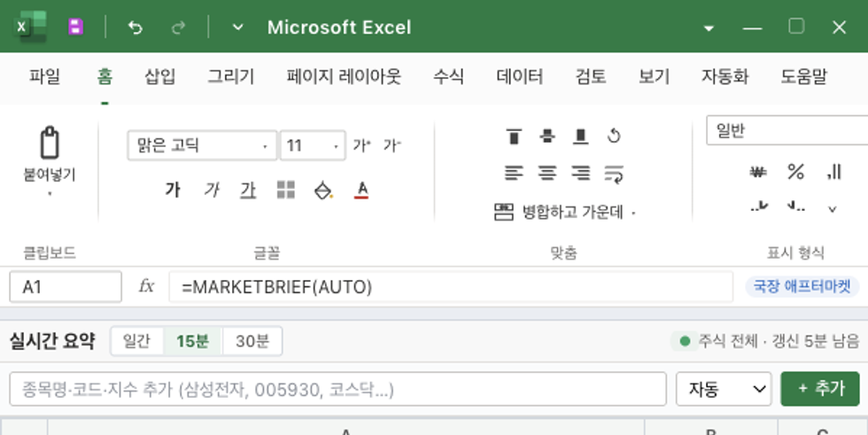Open the 페이지 레이아웃 ribbon tab
This screenshot has width=868, height=435.
[344, 76]
